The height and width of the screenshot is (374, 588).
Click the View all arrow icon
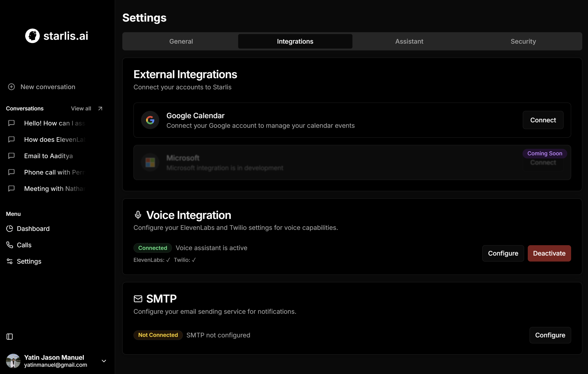click(x=100, y=109)
